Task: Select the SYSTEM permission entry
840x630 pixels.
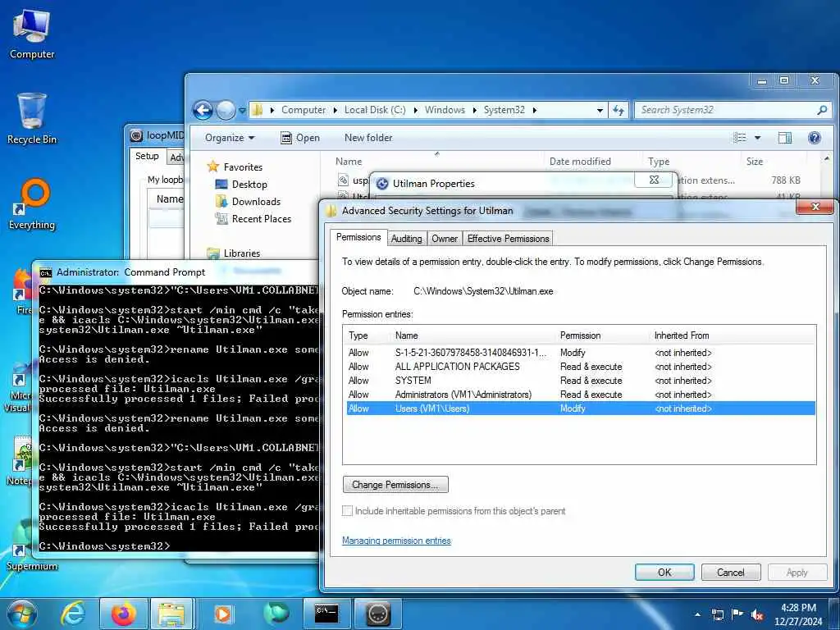Action: 581,381
